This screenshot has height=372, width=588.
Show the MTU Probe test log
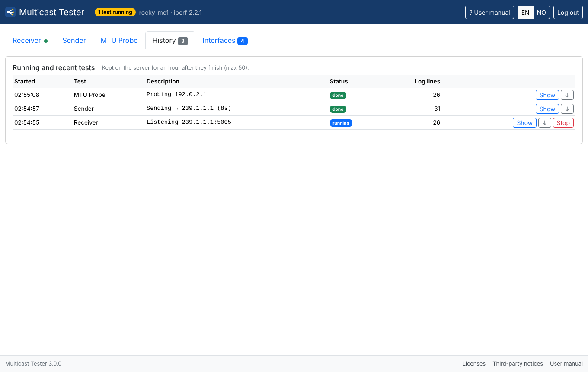(547, 95)
